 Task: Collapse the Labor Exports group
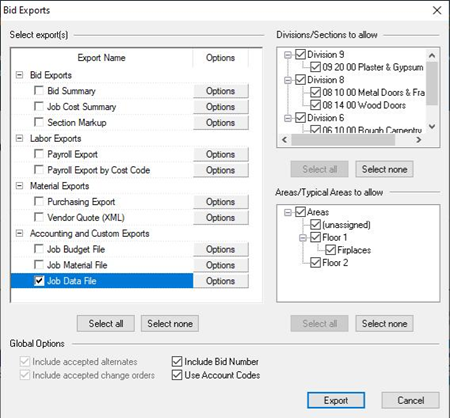point(20,138)
